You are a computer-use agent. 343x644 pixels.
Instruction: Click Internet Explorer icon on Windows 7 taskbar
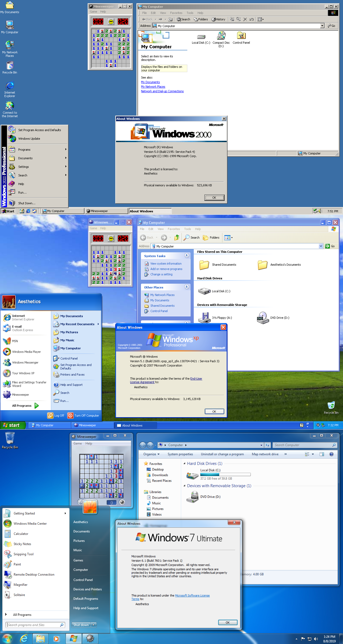pyautogui.click(x=24, y=639)
